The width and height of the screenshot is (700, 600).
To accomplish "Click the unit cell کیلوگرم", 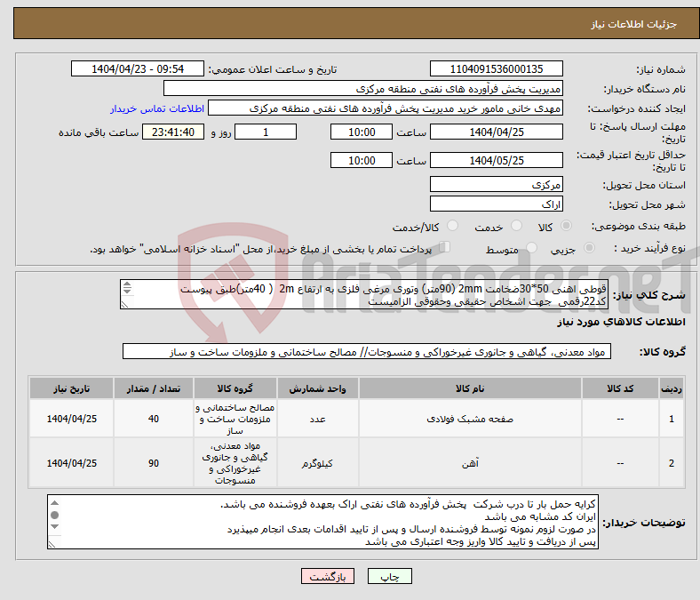I will coord(317,463).
